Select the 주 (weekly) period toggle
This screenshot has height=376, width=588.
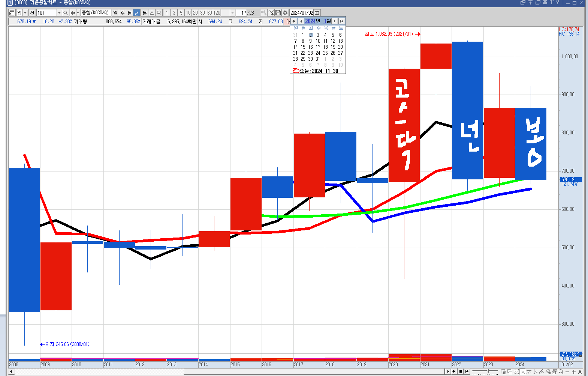[x=122, y=13]
